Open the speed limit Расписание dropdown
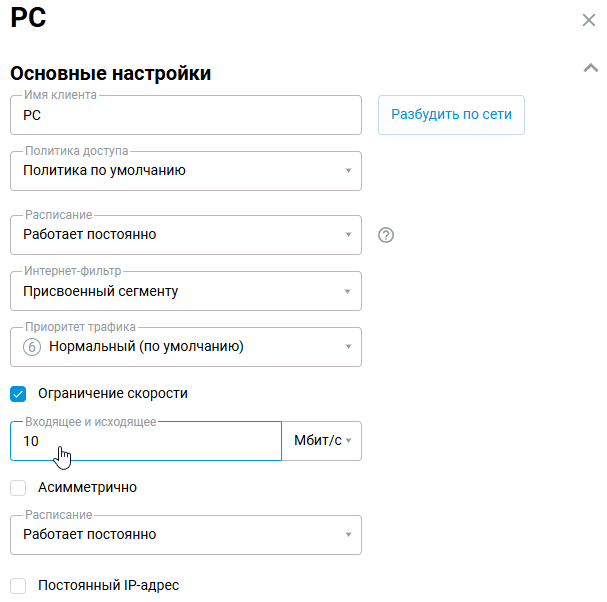Image resolution: width=607 pixels, height=602 pixels. pos(186,535)
